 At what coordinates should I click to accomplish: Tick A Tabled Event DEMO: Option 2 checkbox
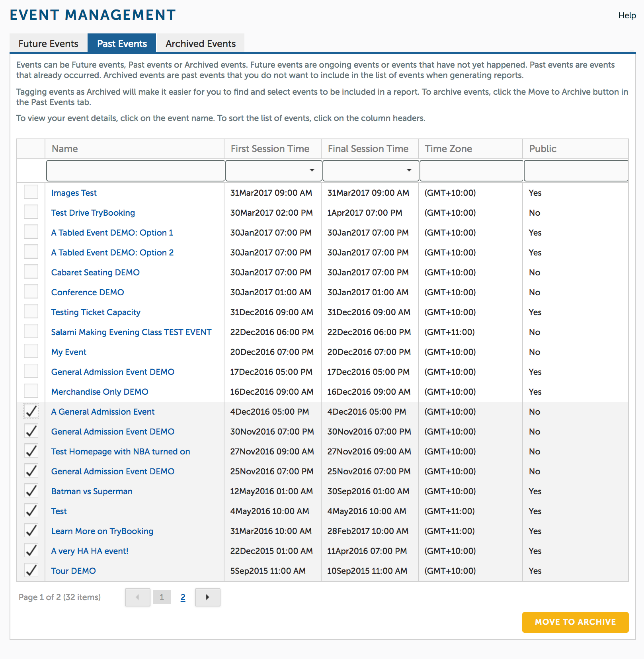click(x=31, y=252)
